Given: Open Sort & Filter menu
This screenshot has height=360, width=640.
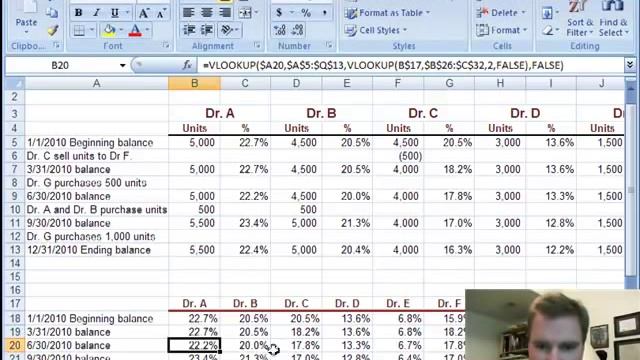Looking at the screenshot, I should (x=580, y=18).
